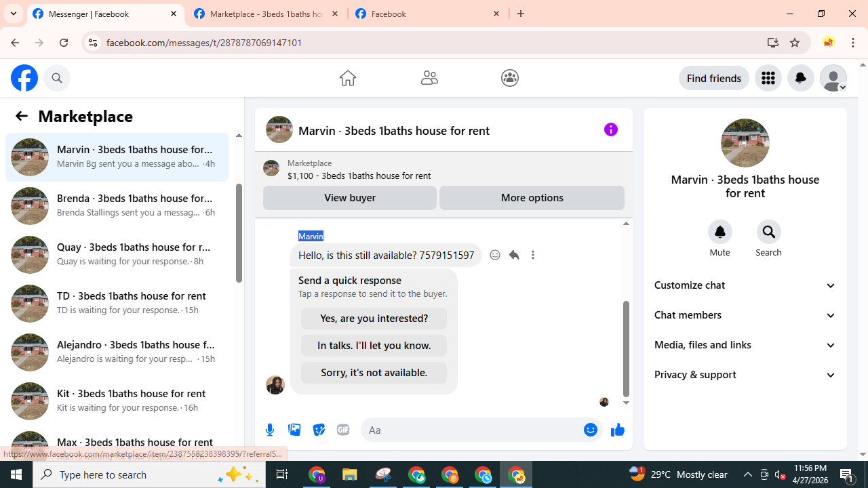Open Windows Start menu
Screen dimensions: 868x488
point(16,474)
